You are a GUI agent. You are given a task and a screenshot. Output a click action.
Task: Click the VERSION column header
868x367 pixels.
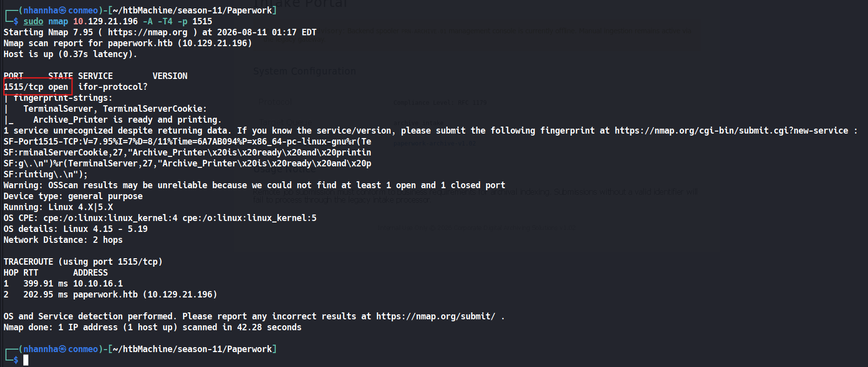(170, 76)
